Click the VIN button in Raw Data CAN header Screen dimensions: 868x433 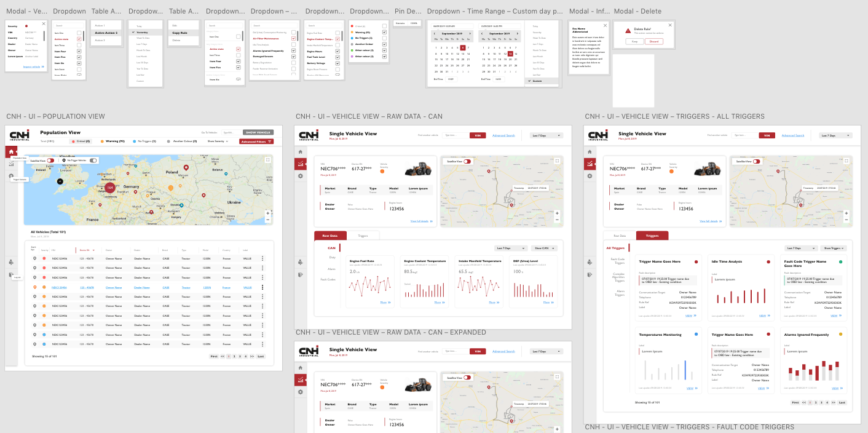click(478, 135)
